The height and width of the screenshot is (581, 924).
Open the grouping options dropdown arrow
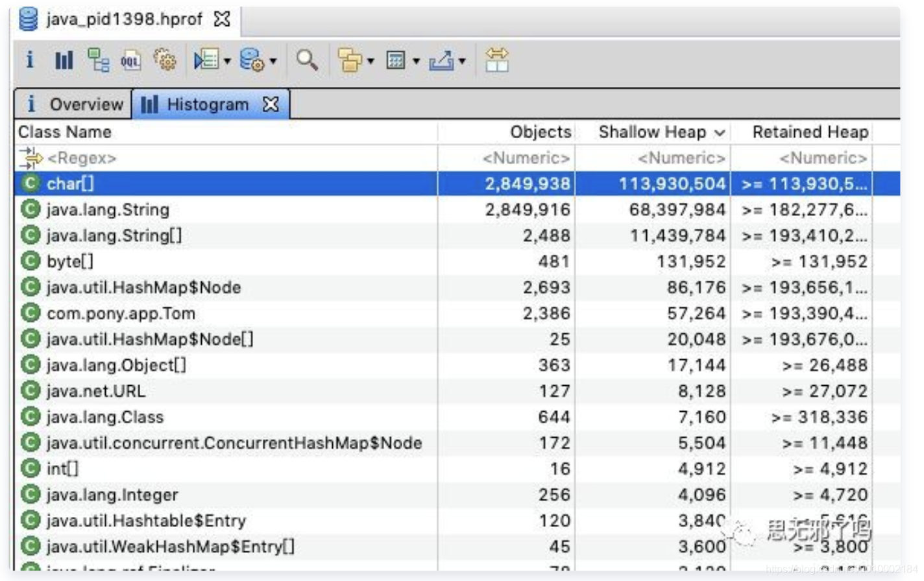point(370,62)
